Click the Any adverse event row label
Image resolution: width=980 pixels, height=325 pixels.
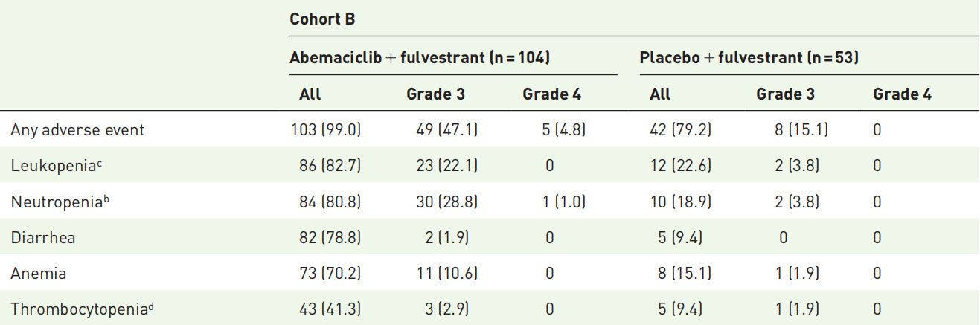click(77, 130)
